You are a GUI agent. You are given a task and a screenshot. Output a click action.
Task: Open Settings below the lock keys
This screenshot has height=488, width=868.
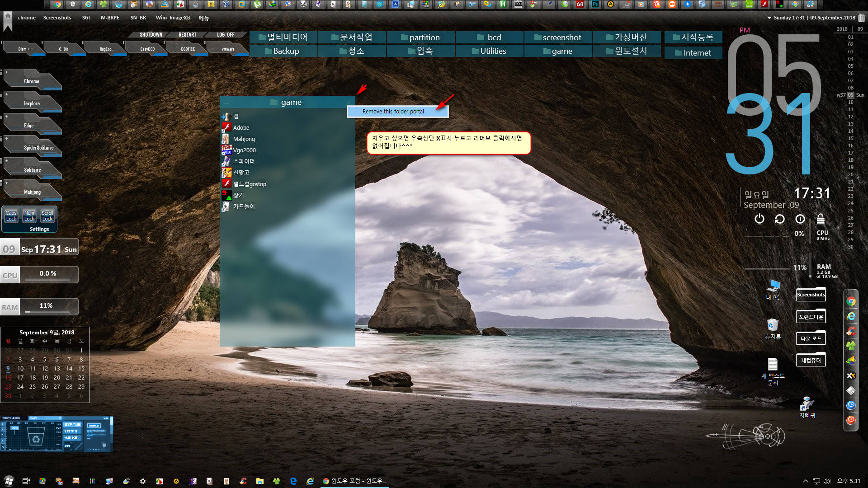39,229
